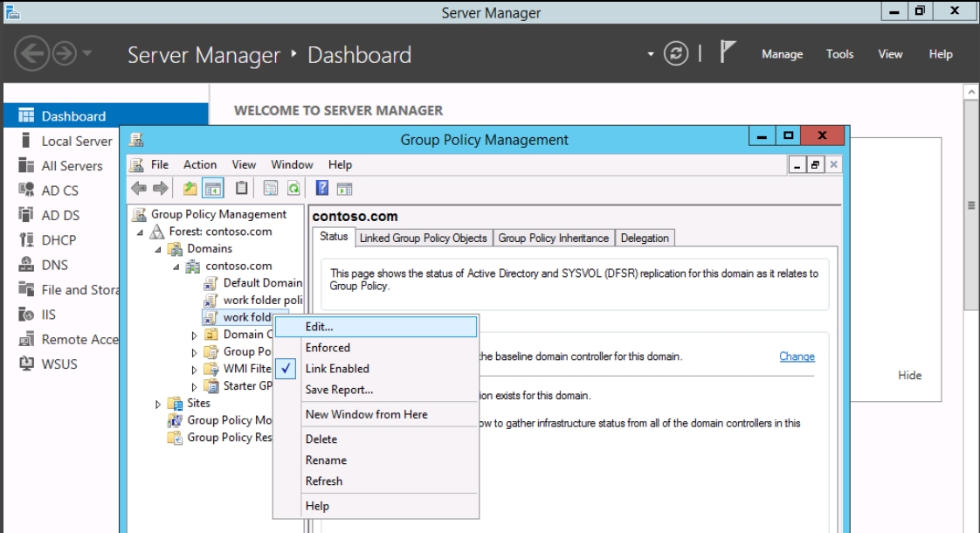Screen dimensions: 980x533
Task: Open Server Manager Help menu
Action: point(941,54)
